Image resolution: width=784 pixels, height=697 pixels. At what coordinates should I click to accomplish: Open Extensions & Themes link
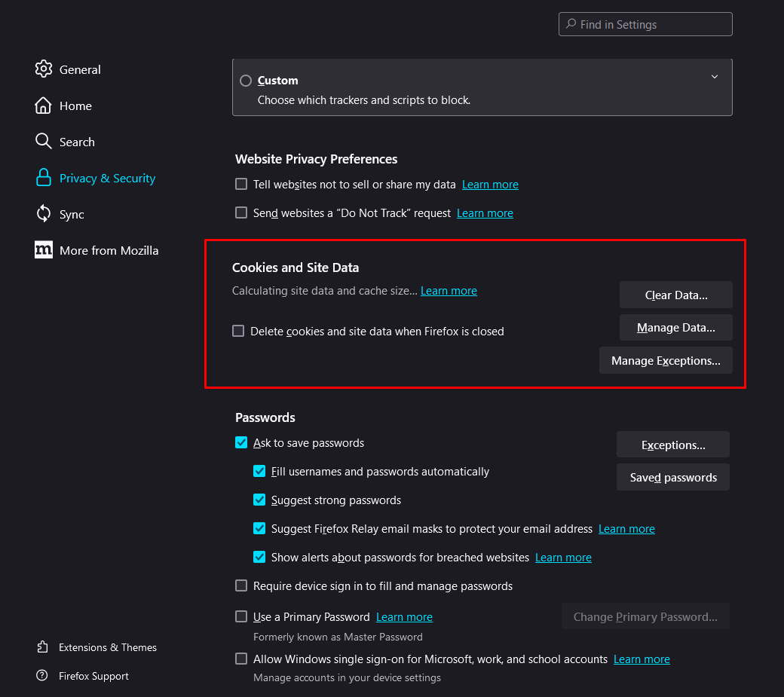pyautogui.click(x=108, y=647)
